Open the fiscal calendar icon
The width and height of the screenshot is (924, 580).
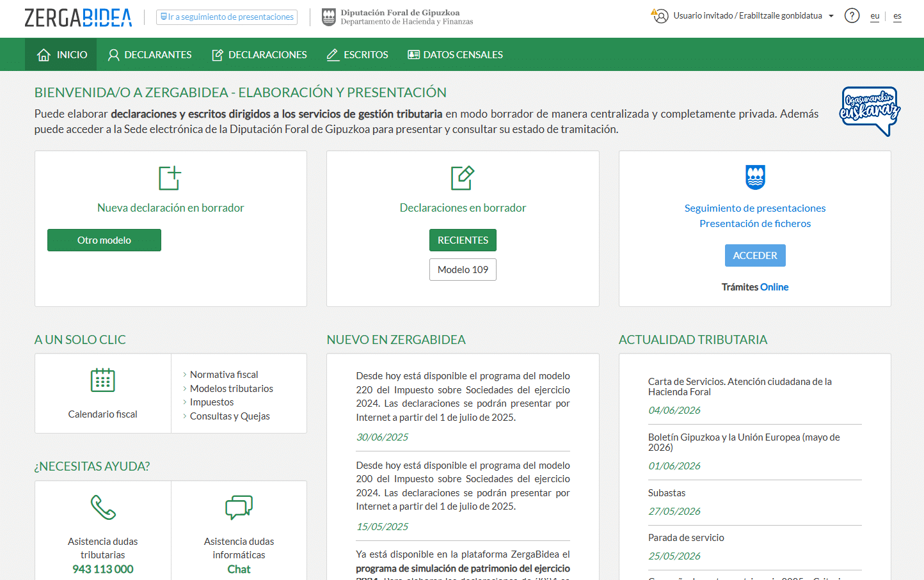click(102, 380)
